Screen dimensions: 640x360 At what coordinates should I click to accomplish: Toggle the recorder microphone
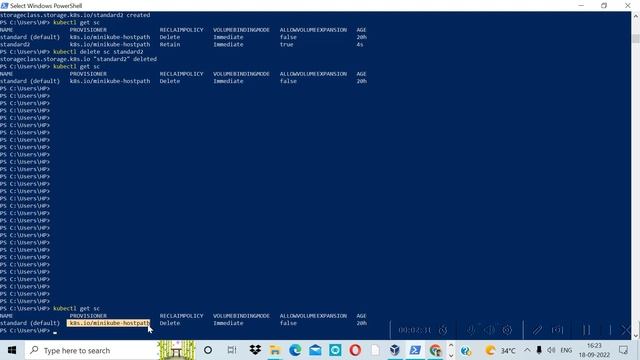(471, 330)
